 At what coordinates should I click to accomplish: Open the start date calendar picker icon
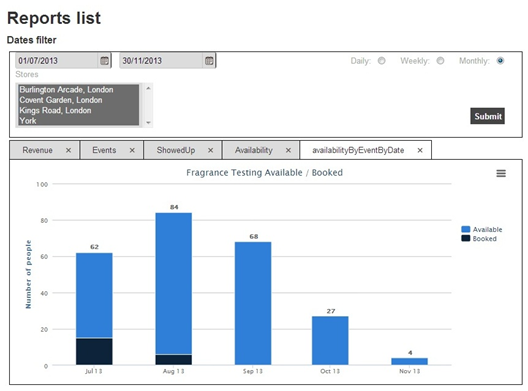click(104, 61)
